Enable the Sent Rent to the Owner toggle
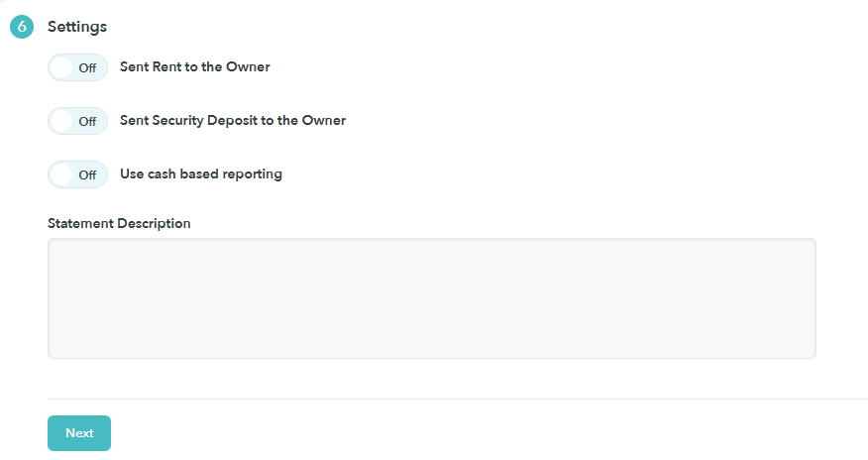Viewport: 868px width, 460px height. (x=77, y=67)
